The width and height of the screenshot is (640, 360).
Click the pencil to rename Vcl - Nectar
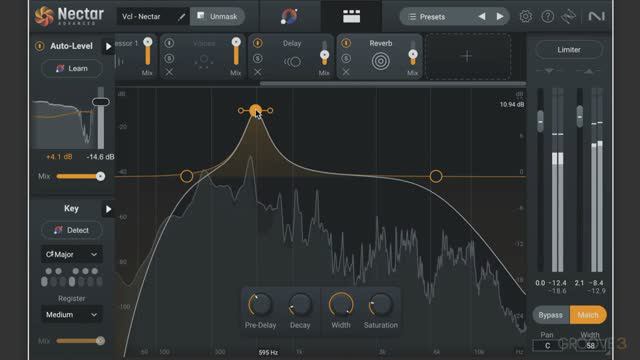(181, 17)
